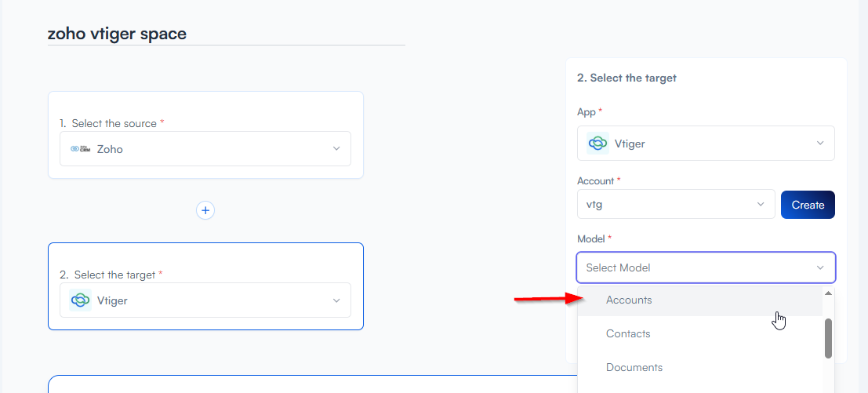Click the vtg account value
Screen dimensions: 868x393
(594, 205)
